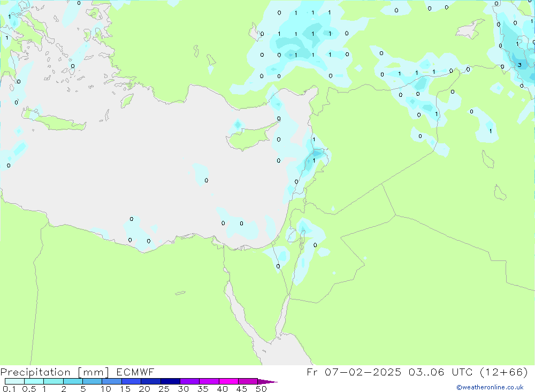535x392 pixels.
Task: Click the 40–45 mm magenta legend swatch
Action: coord(228,381)
